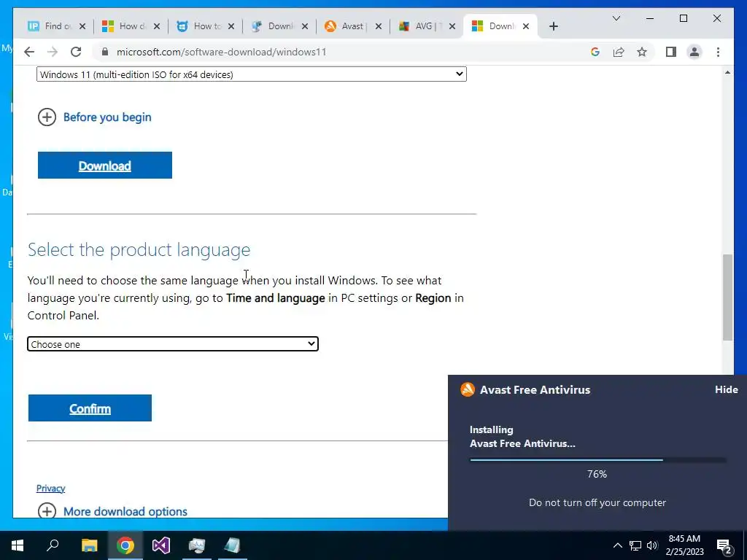Viewport: 747px width, 560px height.
Task: Close the AVG tab
Action: point(452,26)
